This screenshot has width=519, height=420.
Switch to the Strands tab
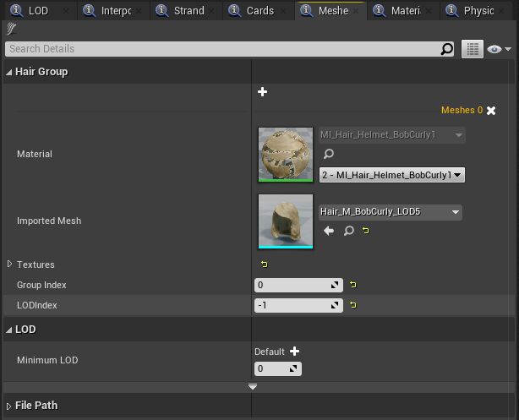[x=183, y=11]
